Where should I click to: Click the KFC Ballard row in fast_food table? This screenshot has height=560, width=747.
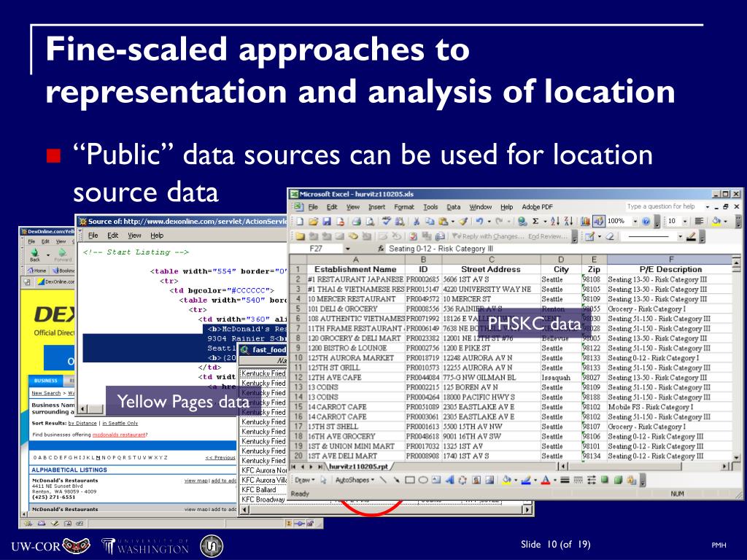click(263, 490)
